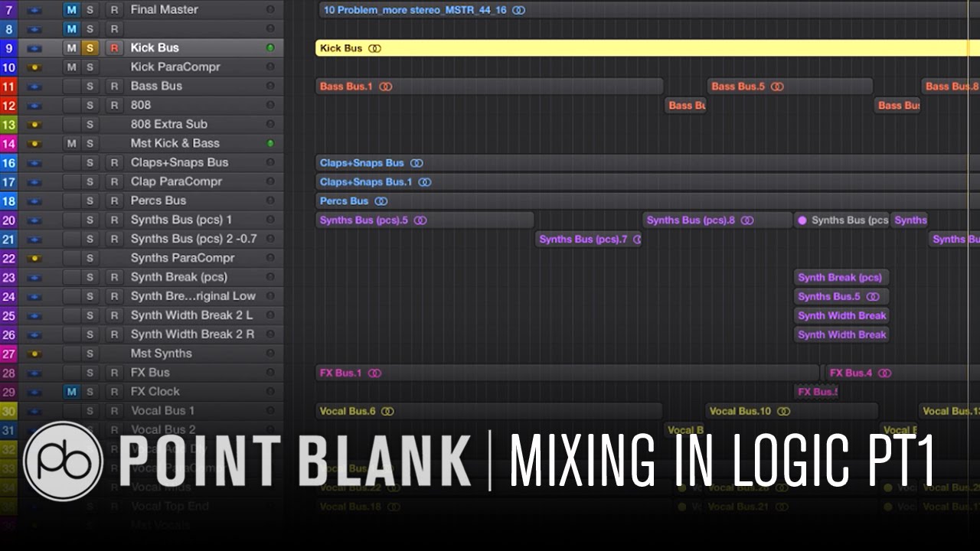This screenshot has width=980, height=551.
Task: Click the green status dot on Kick Bus
Action: [270, 48]
